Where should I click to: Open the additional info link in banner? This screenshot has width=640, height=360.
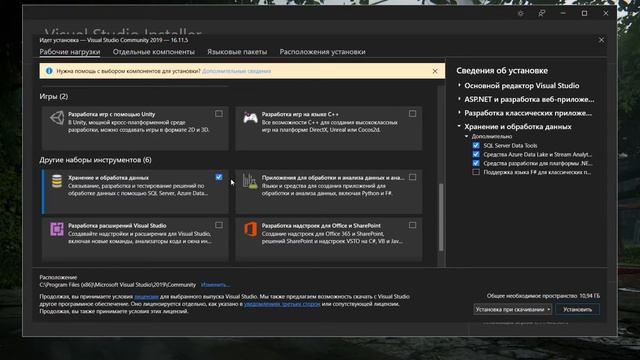237,71
